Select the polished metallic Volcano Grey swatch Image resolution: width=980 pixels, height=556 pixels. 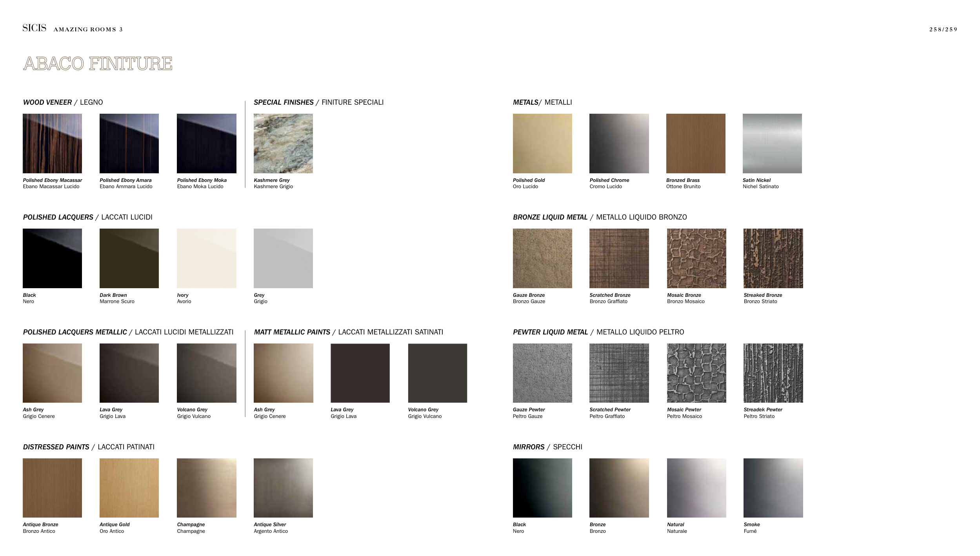click(206, 373)
